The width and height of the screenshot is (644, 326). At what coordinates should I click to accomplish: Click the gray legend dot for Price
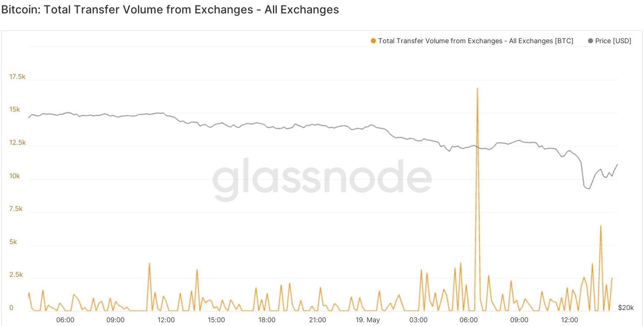(x=591, y=41)
